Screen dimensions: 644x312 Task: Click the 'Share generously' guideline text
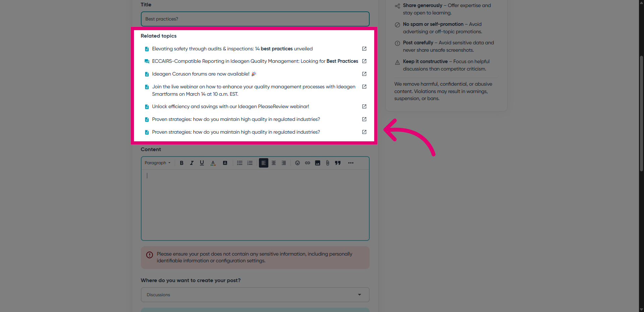(447, 9)
